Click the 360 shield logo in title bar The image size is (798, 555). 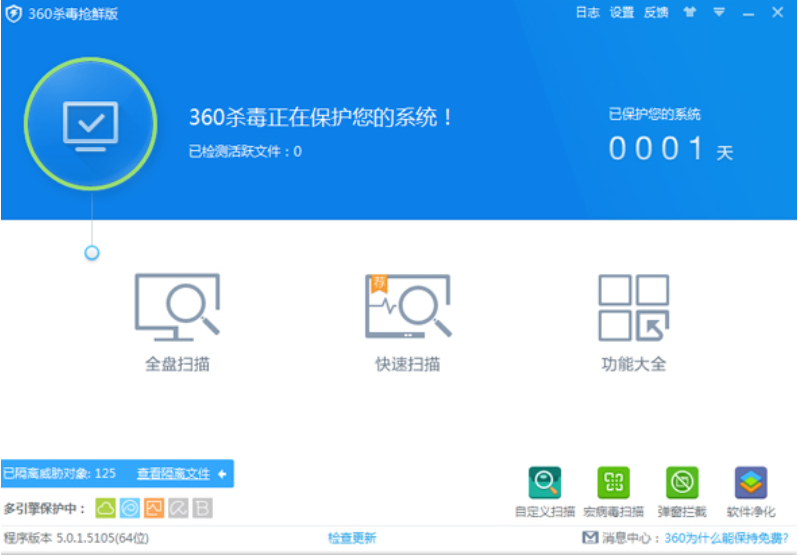(x=14, y=13)
